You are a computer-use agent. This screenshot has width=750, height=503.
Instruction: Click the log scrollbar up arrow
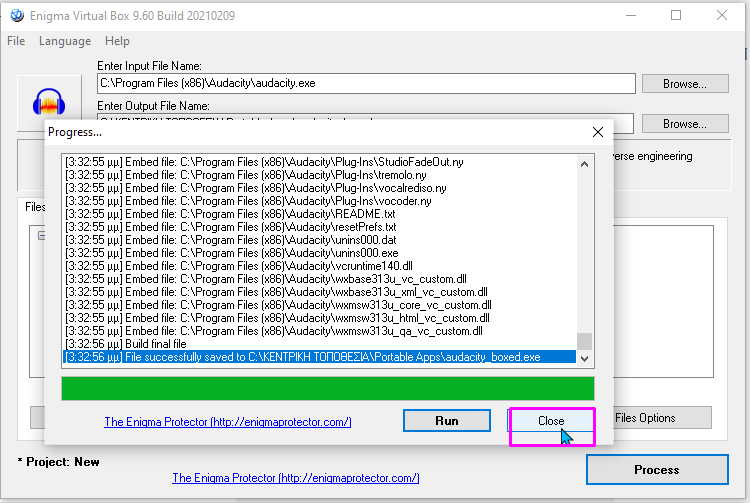584,164
